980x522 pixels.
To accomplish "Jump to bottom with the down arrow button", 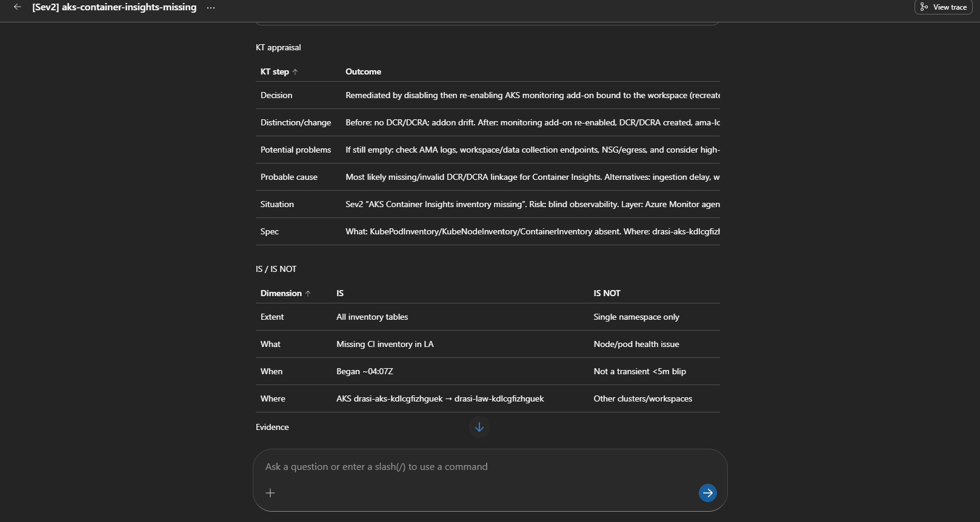I will tap(479, 427).
